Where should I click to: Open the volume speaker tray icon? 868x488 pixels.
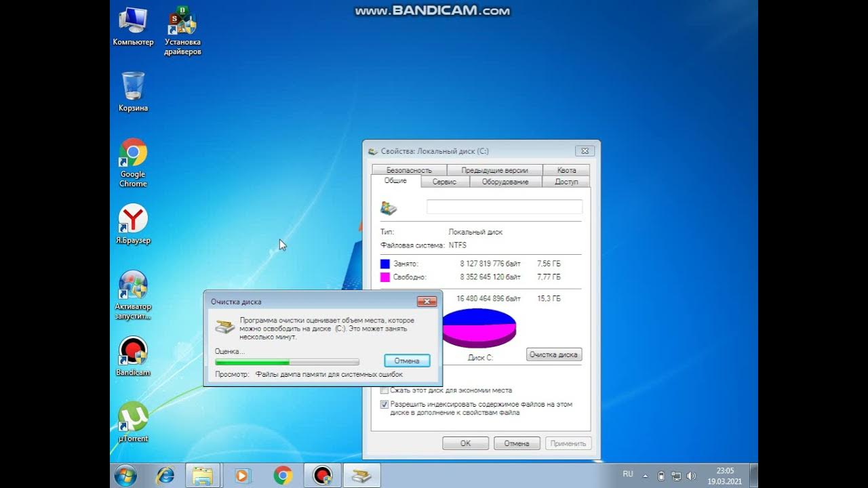click(x=691, y=476)
